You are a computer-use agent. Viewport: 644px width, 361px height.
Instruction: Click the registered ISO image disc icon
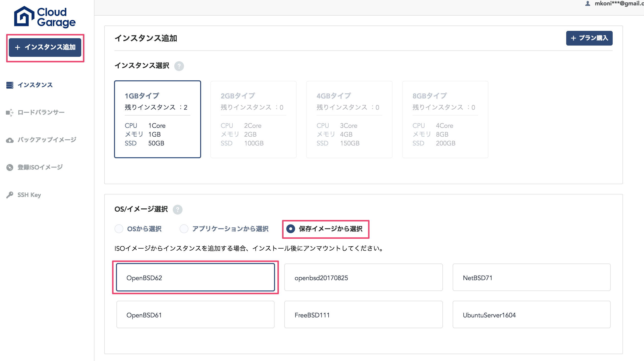10,167
